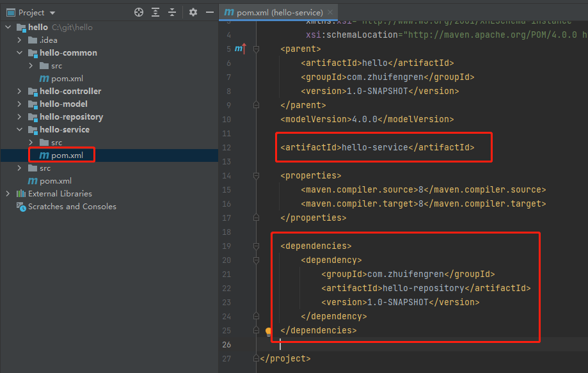This screenshot has width=588, height=373.
Task: Click the groupId com.zhuifengren on line 7
Action: 387,77
